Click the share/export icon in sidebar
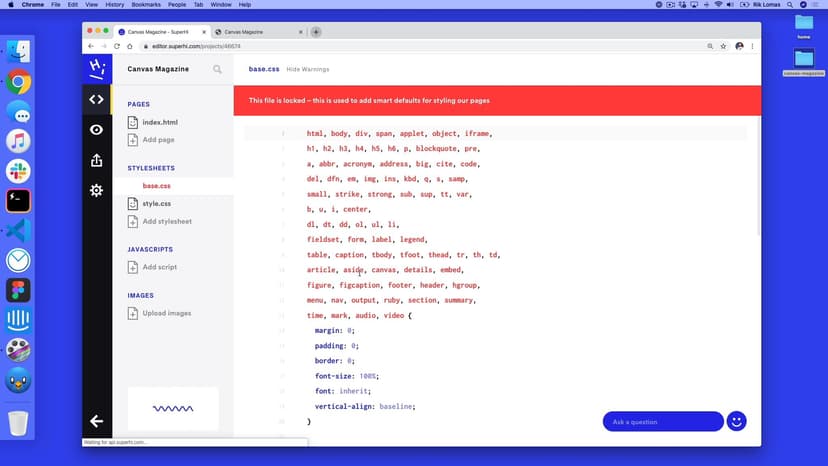 click(96, 160)
